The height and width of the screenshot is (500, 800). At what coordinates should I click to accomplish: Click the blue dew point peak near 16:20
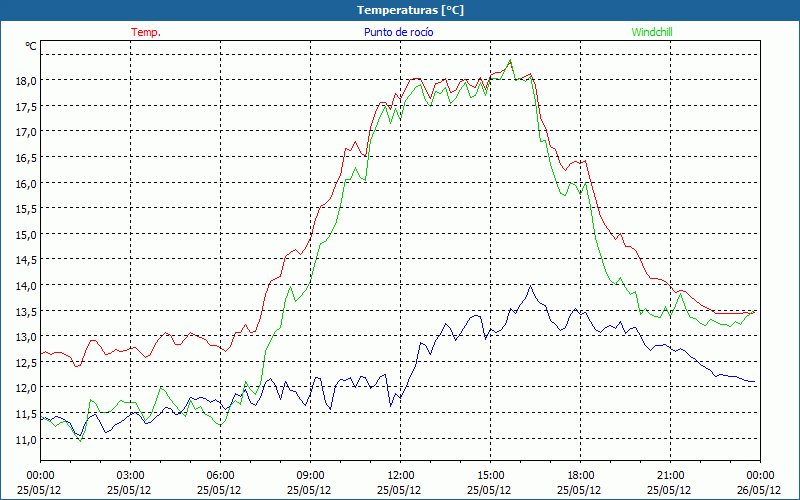pyautogui.click(x=531, y=286)
